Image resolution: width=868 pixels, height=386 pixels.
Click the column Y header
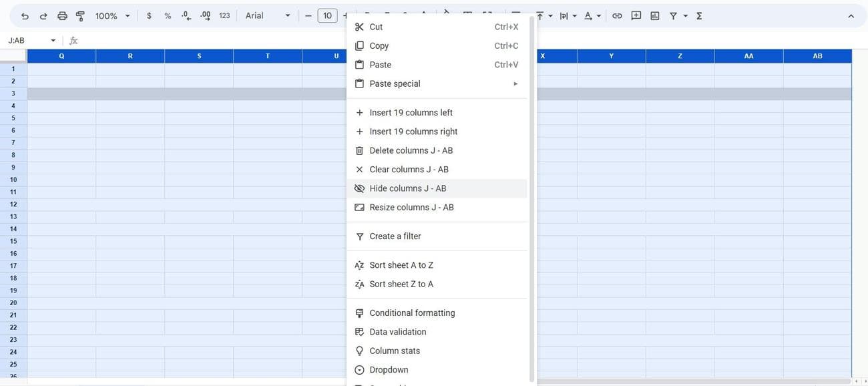pos(611,56)
